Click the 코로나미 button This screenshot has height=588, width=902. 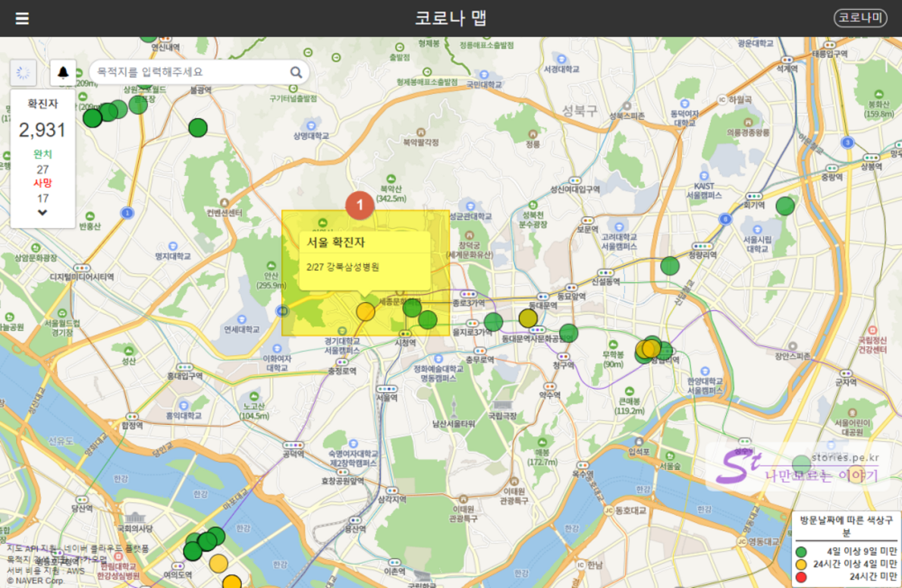click(x=860, y=18)
